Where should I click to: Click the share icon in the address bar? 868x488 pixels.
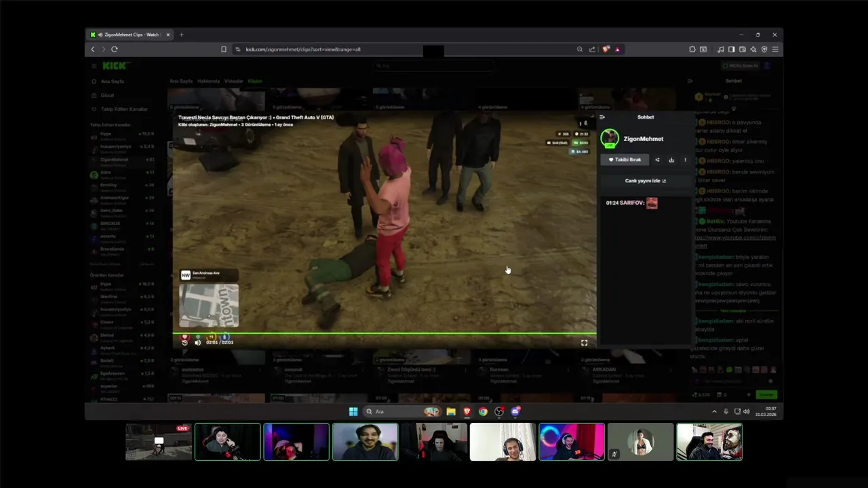tap(592, 49)
